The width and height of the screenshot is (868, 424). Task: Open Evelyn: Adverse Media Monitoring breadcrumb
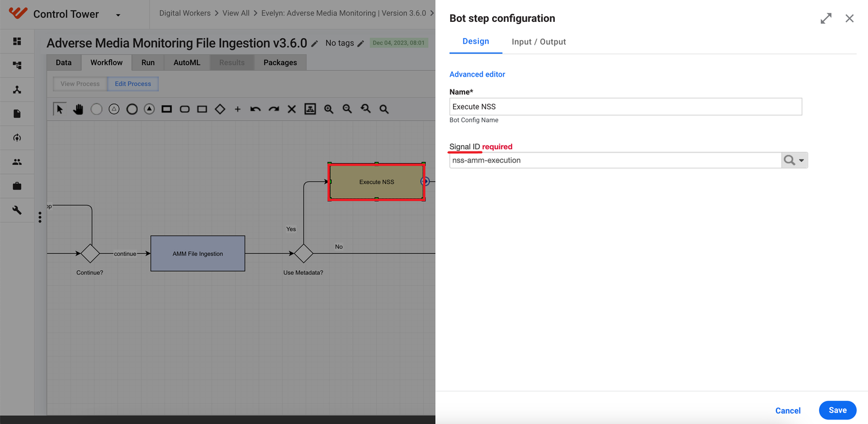pyautogui.click(x=344, y=13)
